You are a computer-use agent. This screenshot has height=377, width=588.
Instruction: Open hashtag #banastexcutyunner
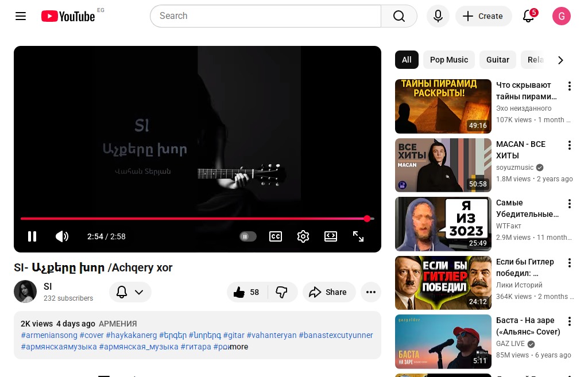click(x=335, y=336)
